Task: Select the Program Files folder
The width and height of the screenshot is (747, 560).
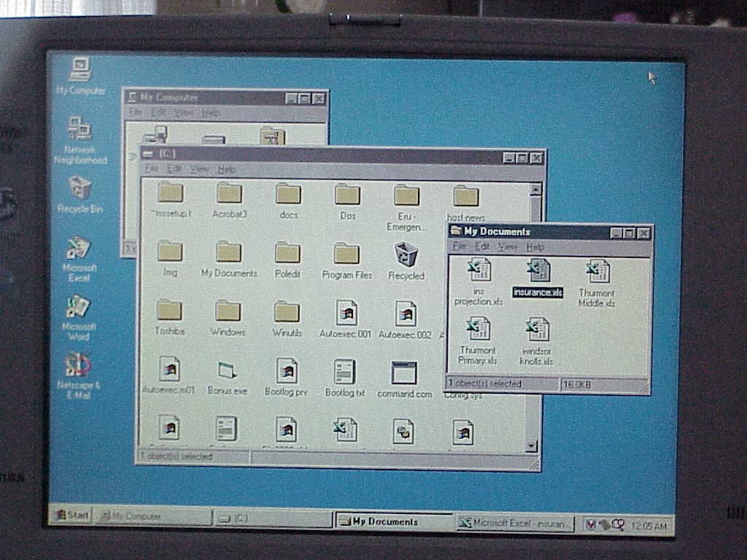Action: click(347, 262)
